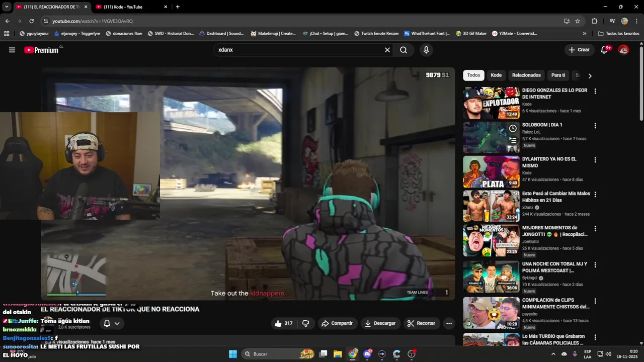
Task: Open the volume control in tray
Action: tap(608, 354)
